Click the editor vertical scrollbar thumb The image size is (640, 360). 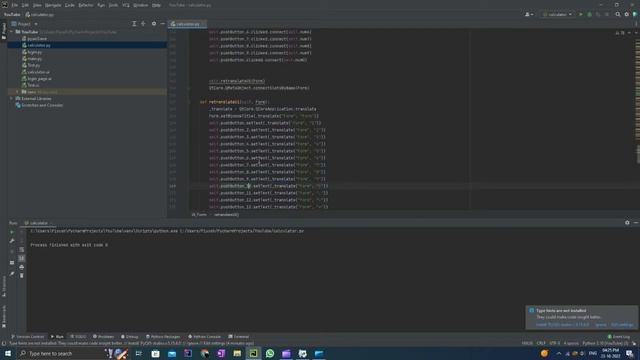(638, 154)
